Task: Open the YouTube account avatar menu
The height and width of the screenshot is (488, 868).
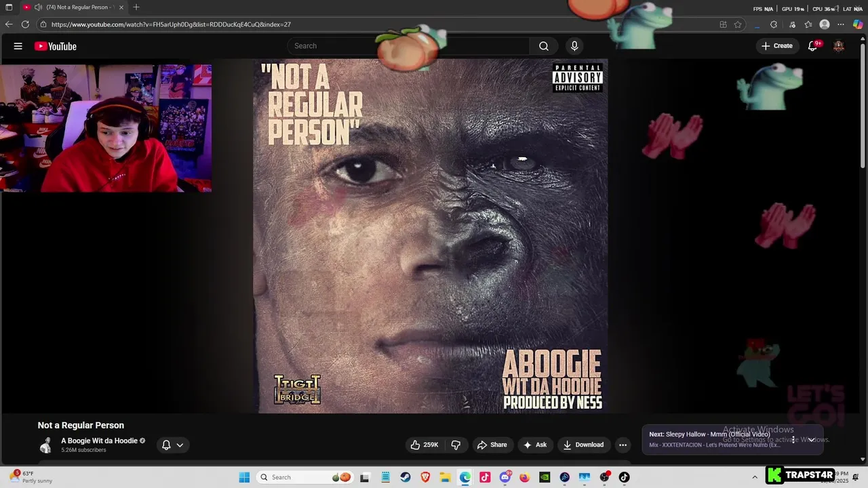Action: 839,46
